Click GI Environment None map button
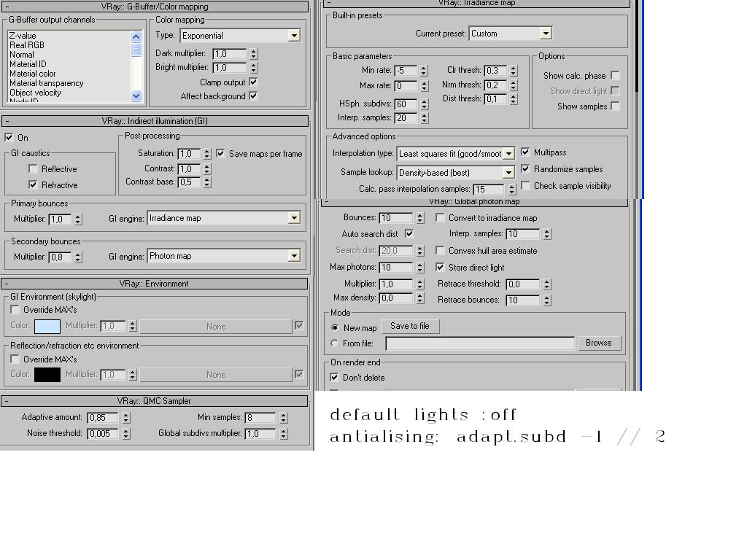 [216, 326]
